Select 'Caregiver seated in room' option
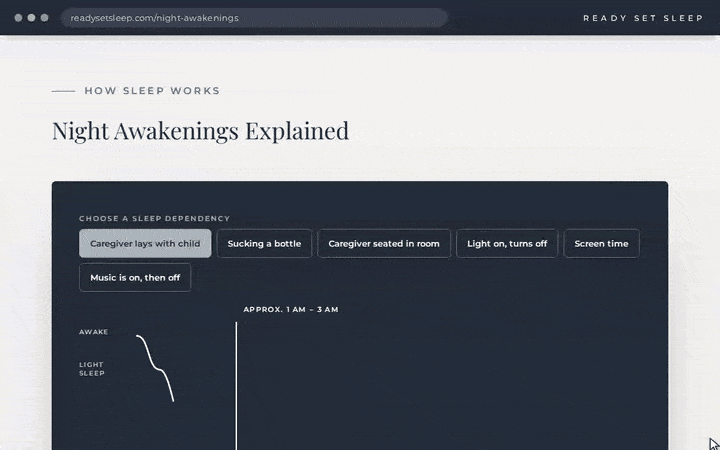 click(x=384, y=243)
